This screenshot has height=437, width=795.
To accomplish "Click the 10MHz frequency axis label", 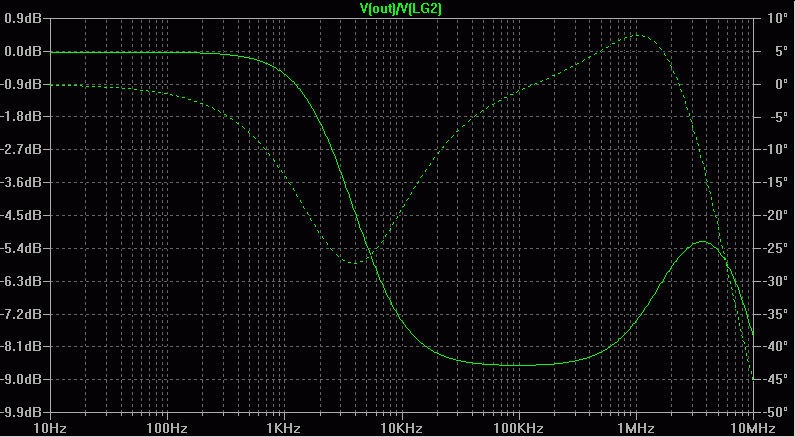I will pyautogui.click(x=752, y=428).
